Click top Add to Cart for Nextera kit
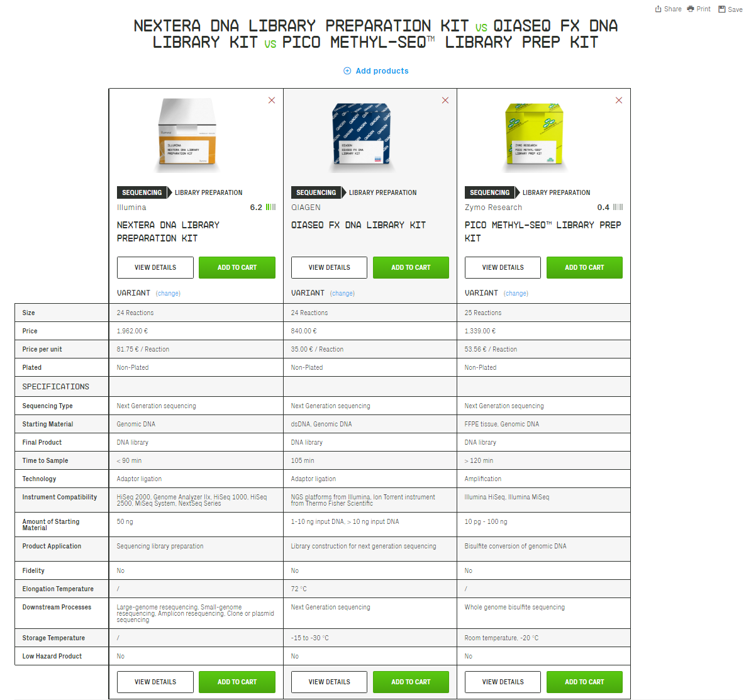Viewport: 751px width, 700px height. tap(237, 268)
